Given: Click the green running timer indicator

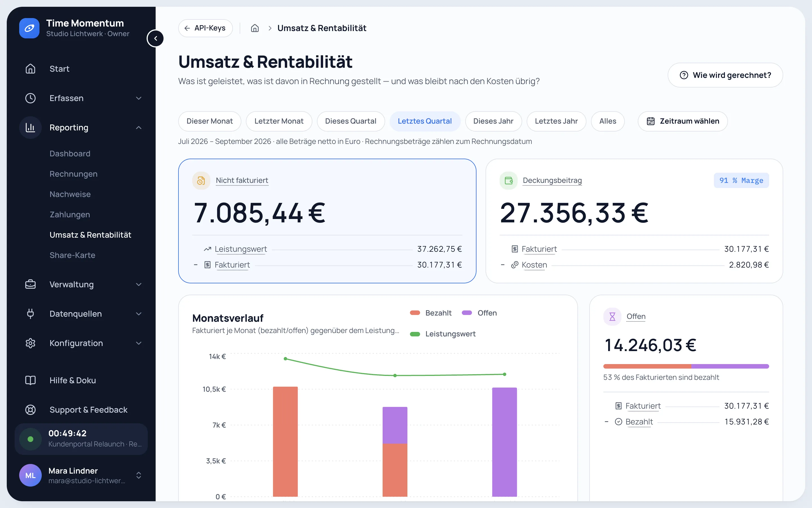Looking at the screenshot, I should [x=30, y=439].
